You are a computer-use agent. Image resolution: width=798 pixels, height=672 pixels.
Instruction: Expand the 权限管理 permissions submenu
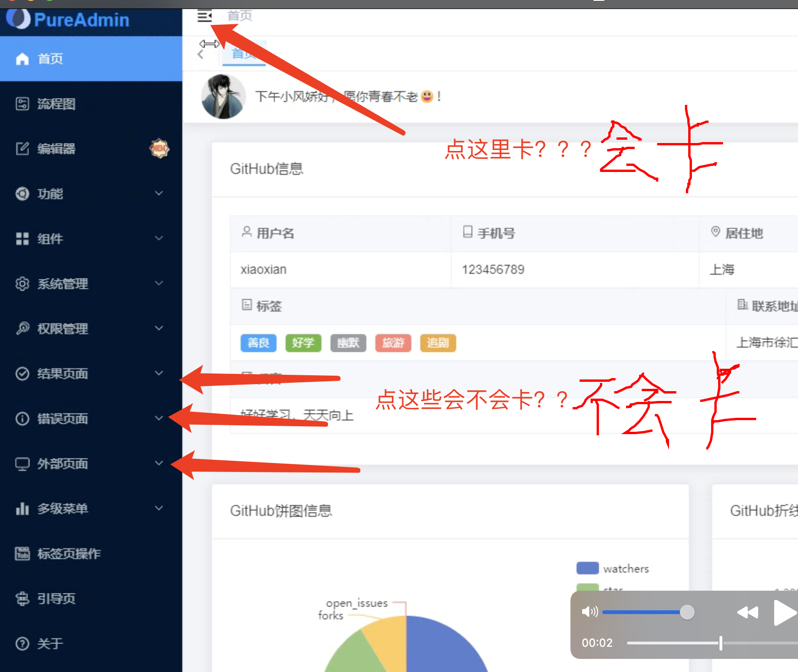click(x=159, y=328)
